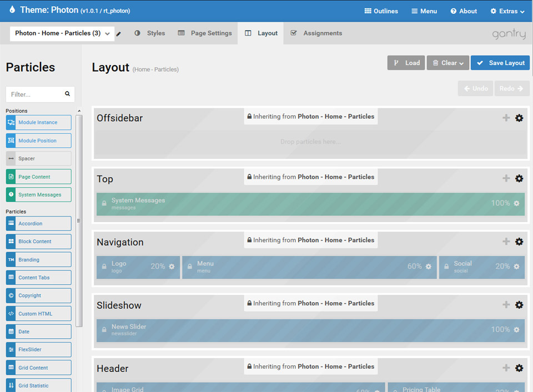The image size is (533, 392).
Task: Open Slideshow section settings gear
Action: [x=519, y=305]
